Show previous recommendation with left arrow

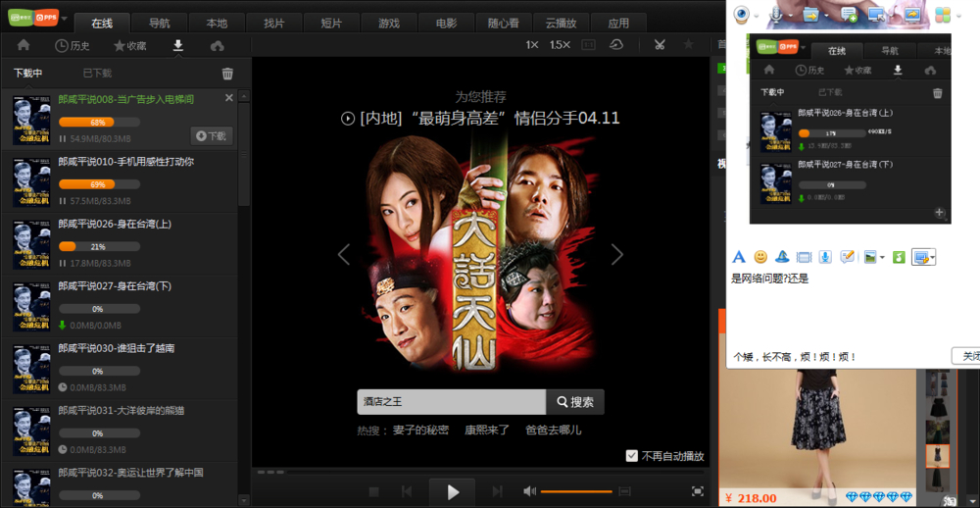pos(343,254)
